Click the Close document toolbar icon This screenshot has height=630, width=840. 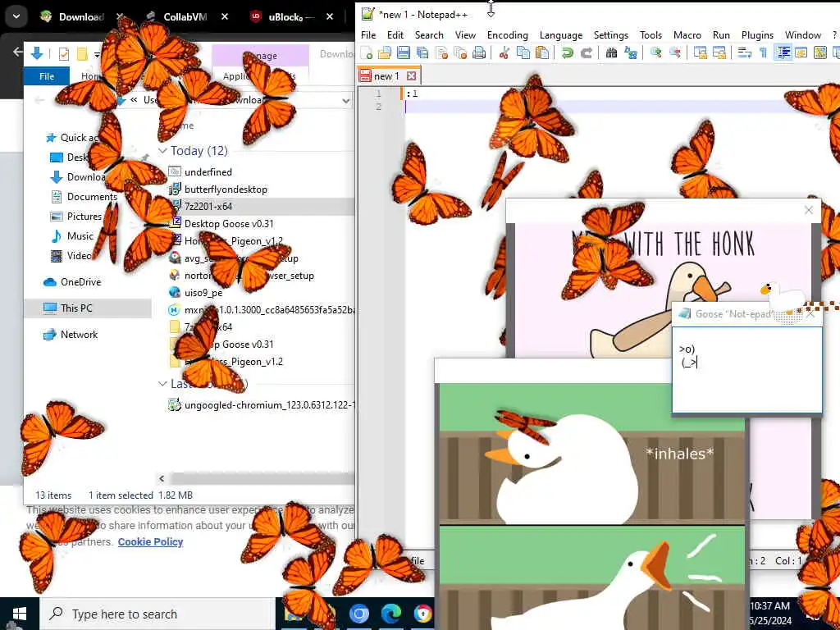(x=441, y=52)
